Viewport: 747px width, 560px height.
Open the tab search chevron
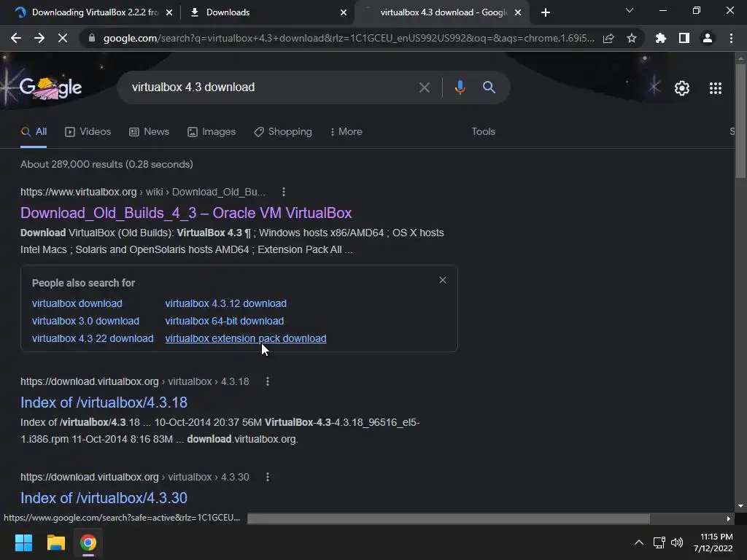pyautogui.click(x=630, y=10)
